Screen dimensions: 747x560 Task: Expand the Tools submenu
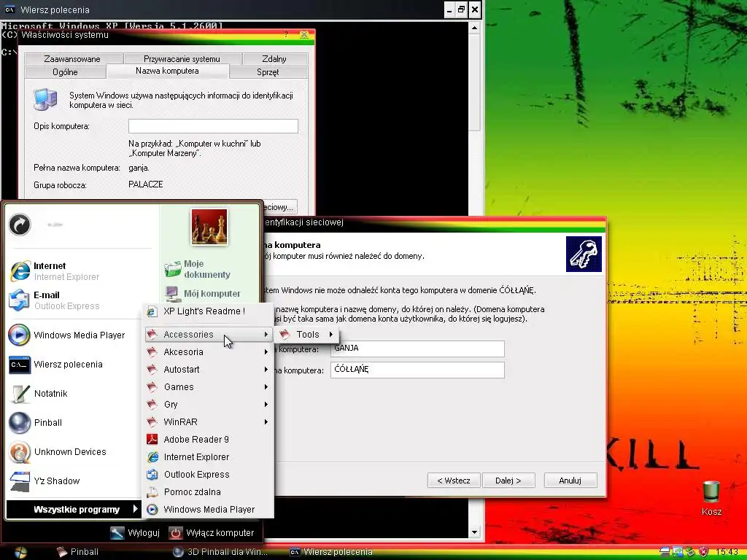(x=307, y=335)
